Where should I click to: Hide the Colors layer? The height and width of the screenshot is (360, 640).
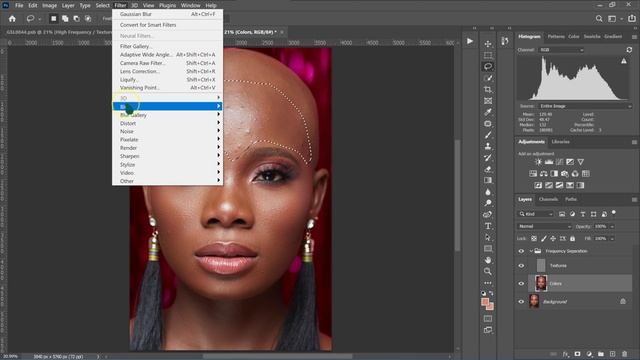click(x=521, y=284)
